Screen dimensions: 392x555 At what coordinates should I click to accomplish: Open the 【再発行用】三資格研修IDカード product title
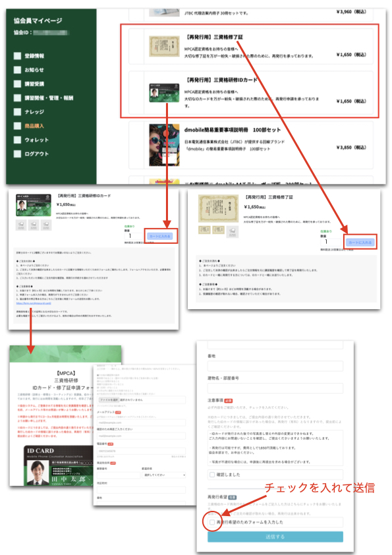tap(221, 80)
